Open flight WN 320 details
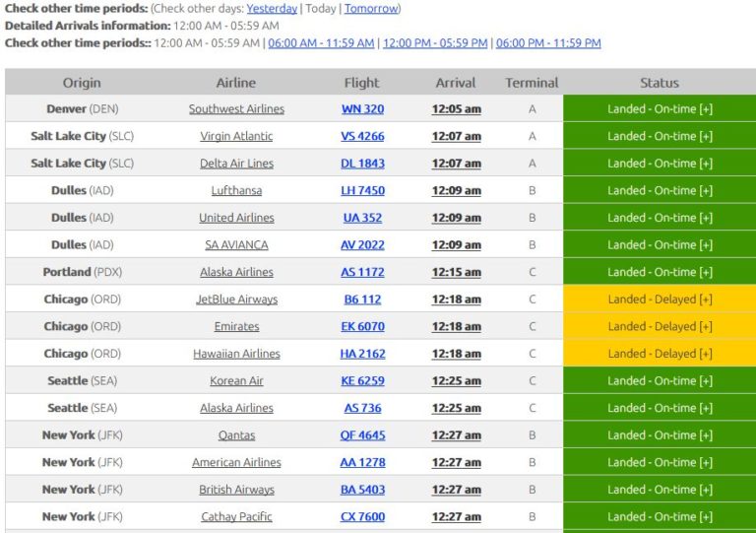Screen dimensions: 756x533 362,109
